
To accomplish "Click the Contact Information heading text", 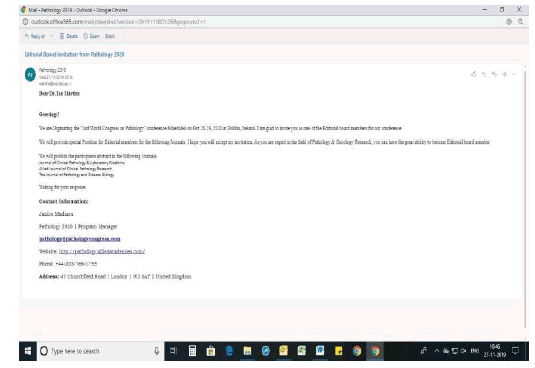I will click(x=63, y=201).
